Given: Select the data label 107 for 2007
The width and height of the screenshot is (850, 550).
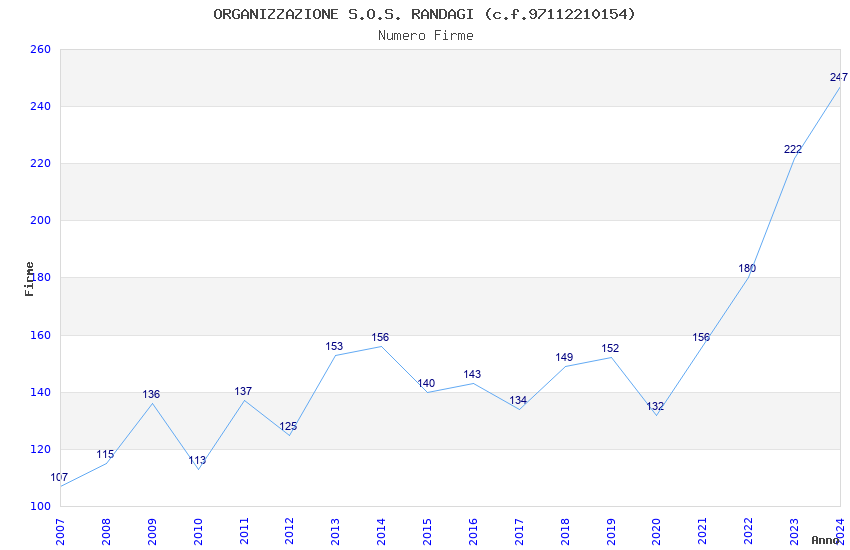Looking at the screenshot, I should pos(59,477).
